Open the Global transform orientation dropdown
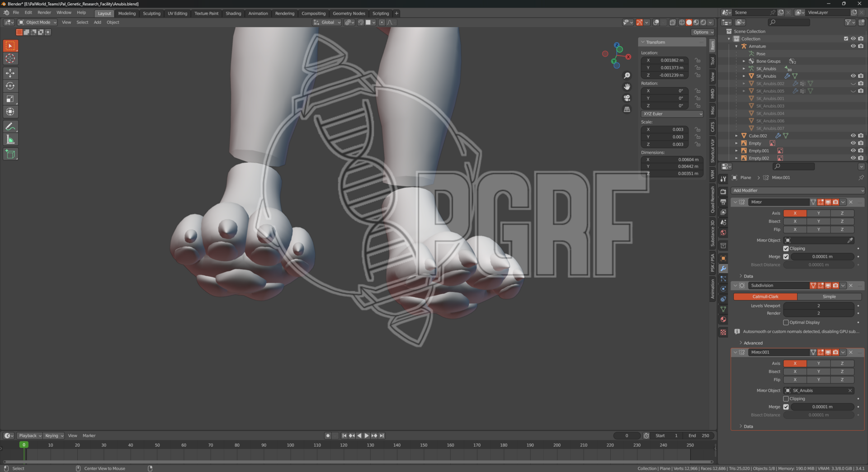 click(327, 22)
